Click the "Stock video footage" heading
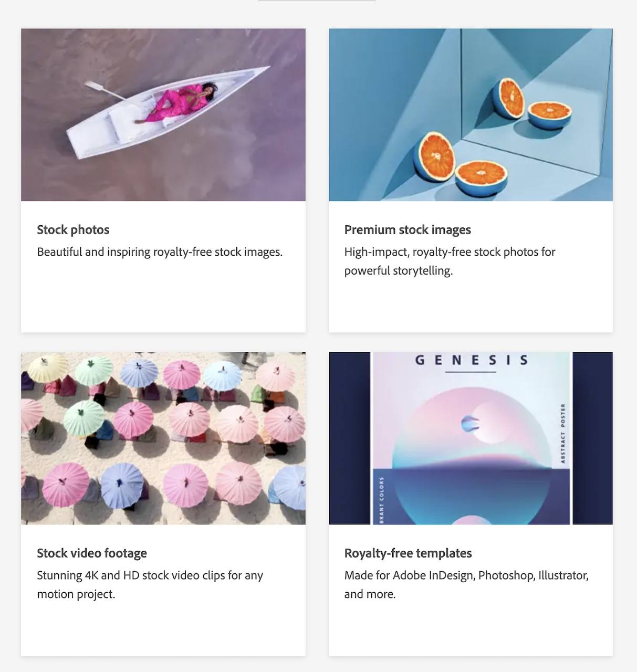This screenshot has width=637, height=672. (92, 553)
